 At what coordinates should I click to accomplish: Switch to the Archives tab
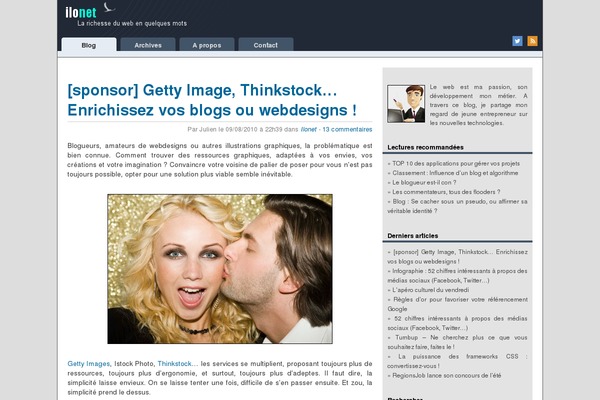148,45
